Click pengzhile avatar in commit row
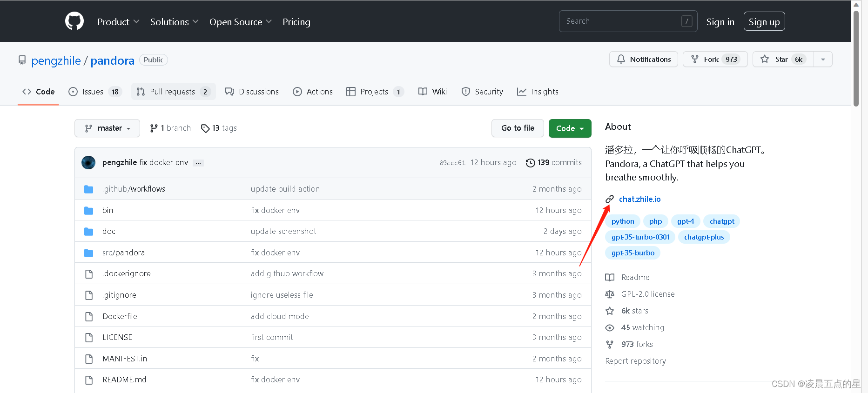868x393 pixels. [88, 162]
